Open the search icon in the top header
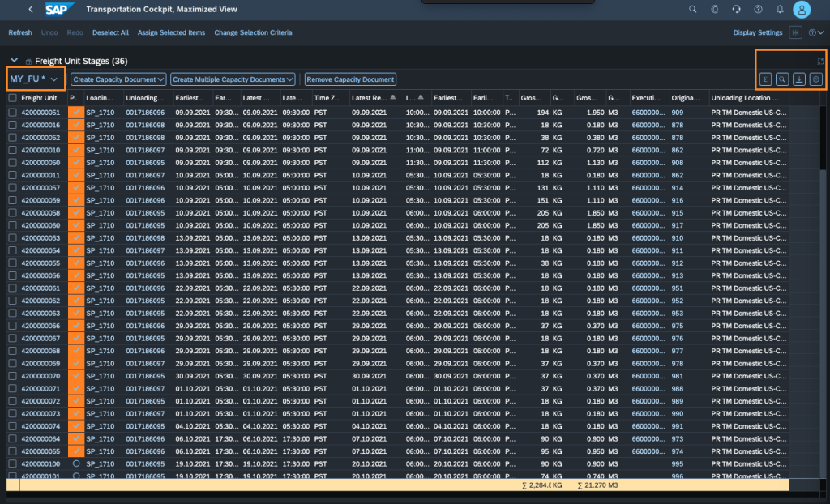This screenshot has width=830, height=504. 692,9
